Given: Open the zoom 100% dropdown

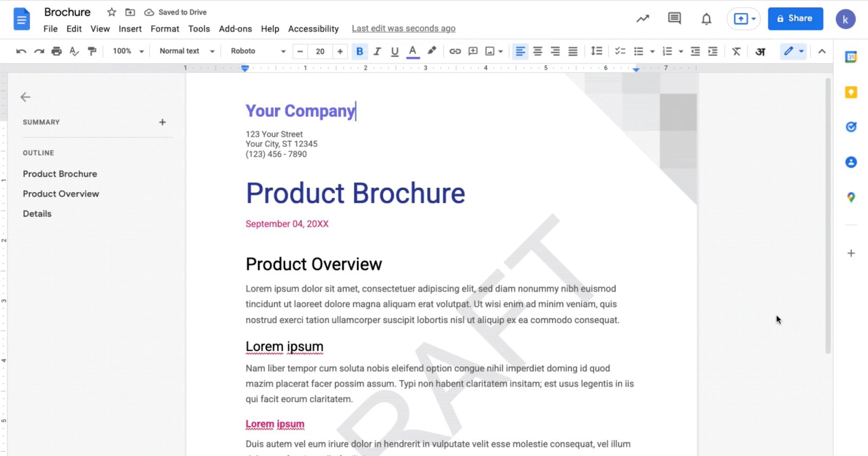Looking at the screenshot, I should tap(128, 51).
